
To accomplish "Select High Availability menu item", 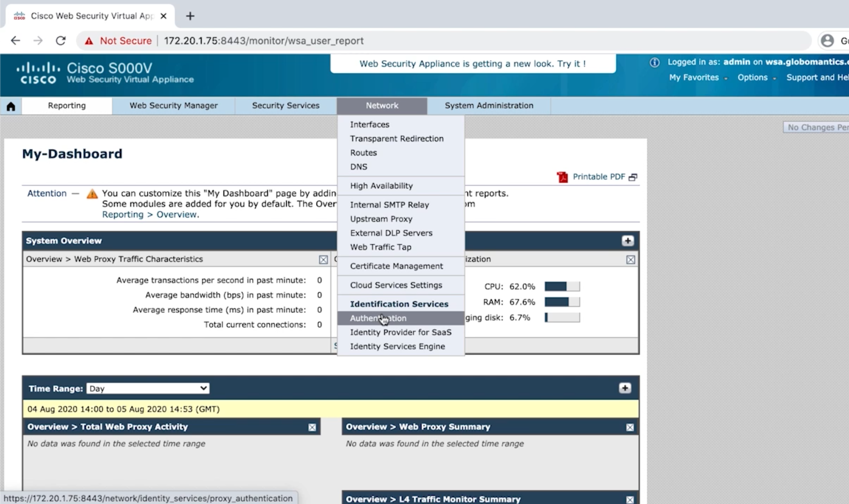I will [x=401, y=186].
